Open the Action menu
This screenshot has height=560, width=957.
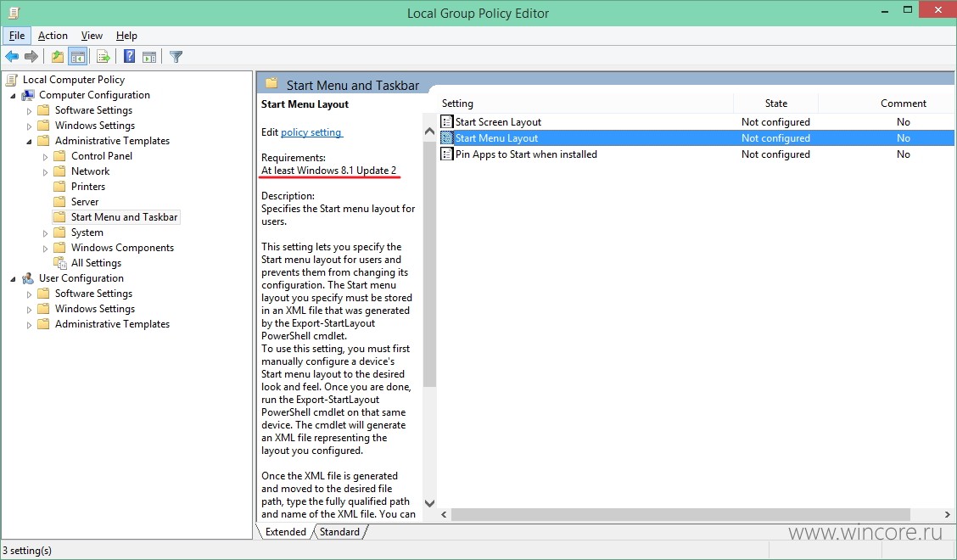point(53,36)
